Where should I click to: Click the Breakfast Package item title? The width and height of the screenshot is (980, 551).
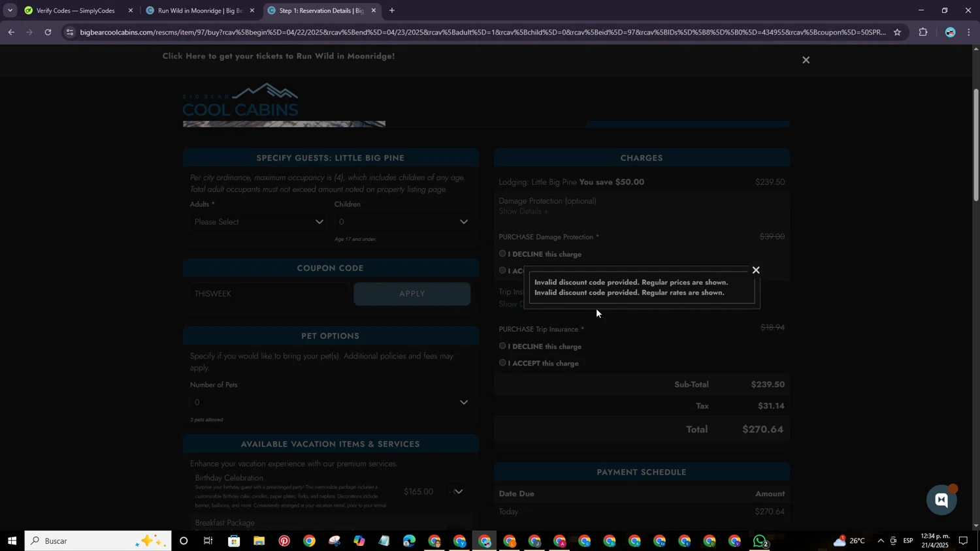[x=225, y=522]
